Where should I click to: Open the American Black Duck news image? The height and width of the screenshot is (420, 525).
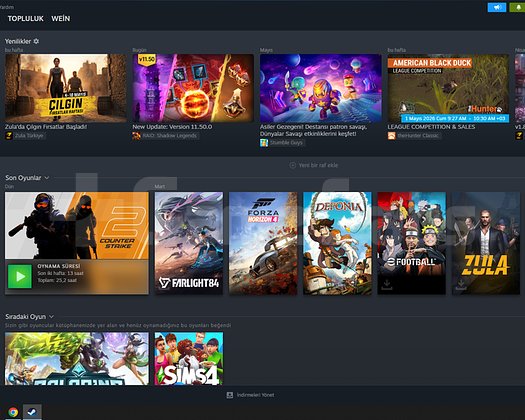448,88
